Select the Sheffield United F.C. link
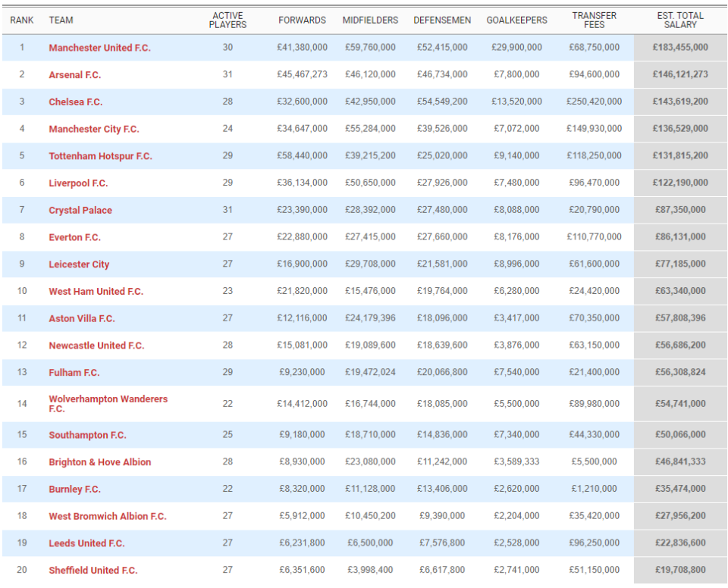This screenshot has width=728, height=588. coord(93,571)
